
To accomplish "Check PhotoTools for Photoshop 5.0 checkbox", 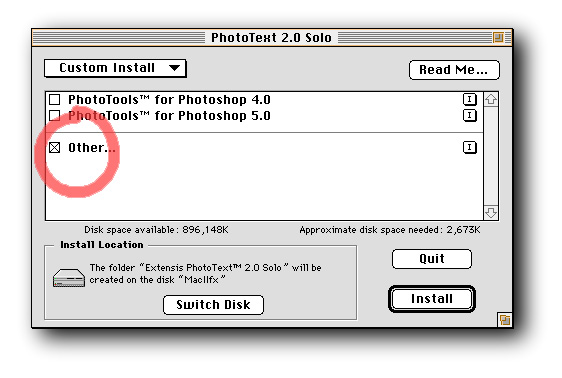I will click(54, 115).
